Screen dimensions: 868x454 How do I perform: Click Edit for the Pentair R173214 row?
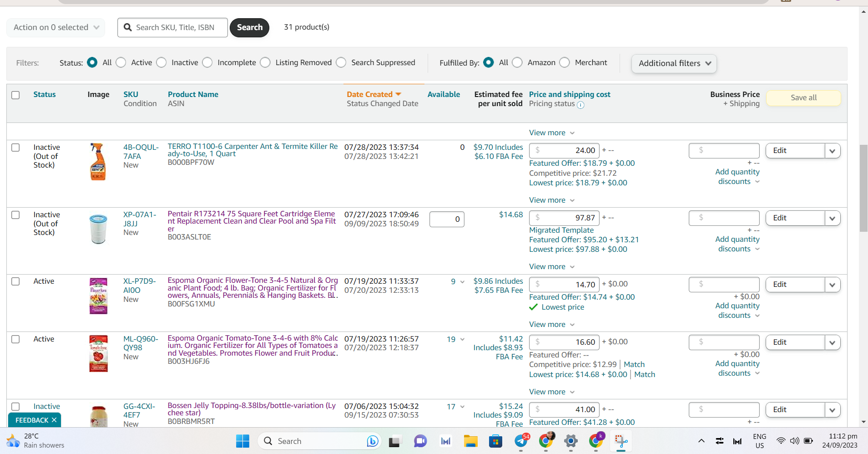tap(795, 218)
